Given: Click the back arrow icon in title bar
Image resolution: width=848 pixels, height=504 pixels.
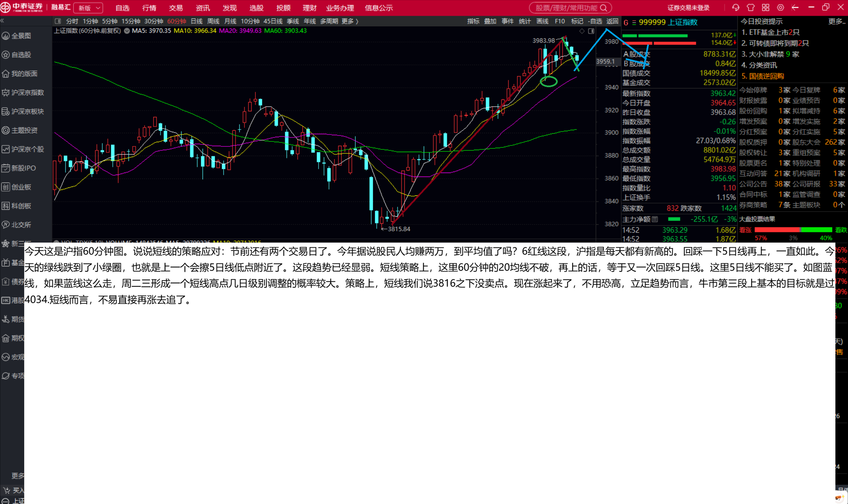Looking at the screenshot, I should [795, 8].
